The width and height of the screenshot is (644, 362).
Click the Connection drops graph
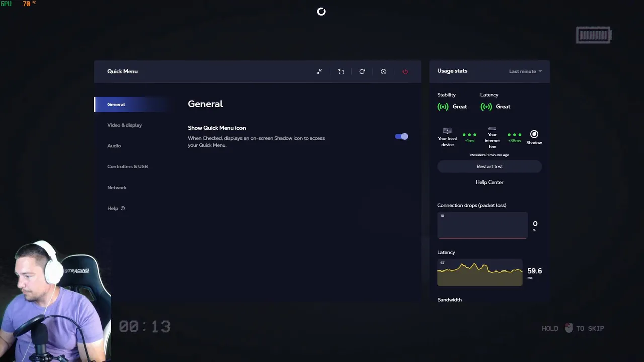tap(482, 225)
